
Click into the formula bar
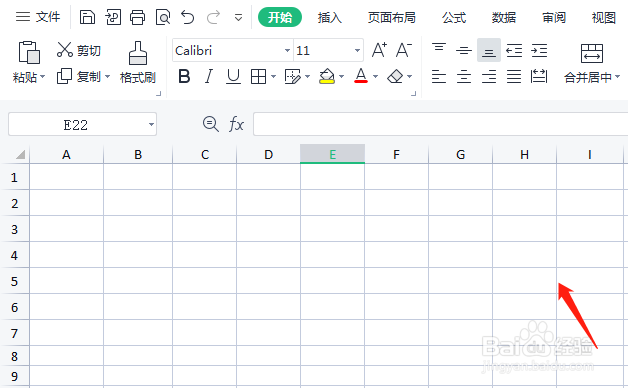click(x=441, y=124)
